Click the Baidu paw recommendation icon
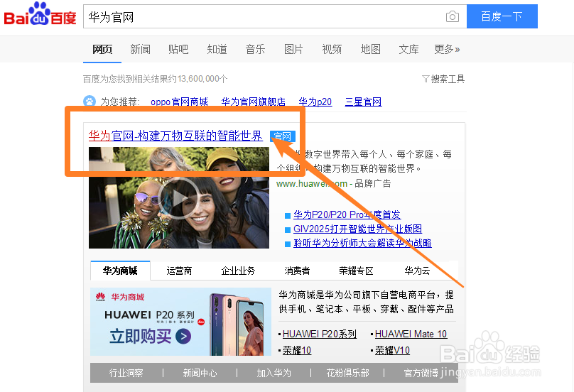This screenshot has width=574, height=392. pos(90,102)
